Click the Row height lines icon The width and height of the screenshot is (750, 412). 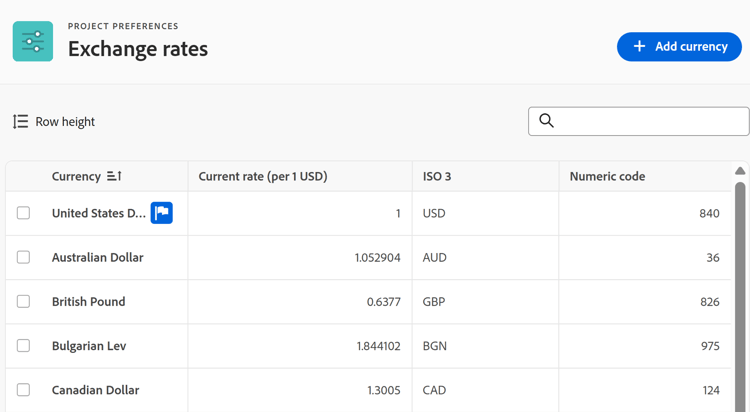pos(20,122)
